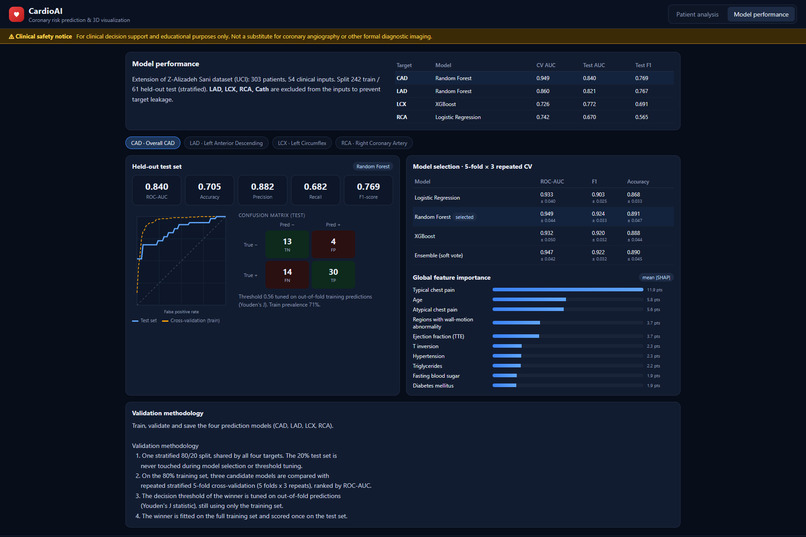Click the False Negative cell showing 14
This screenshot has width=806, height=537.
[287, 274]
